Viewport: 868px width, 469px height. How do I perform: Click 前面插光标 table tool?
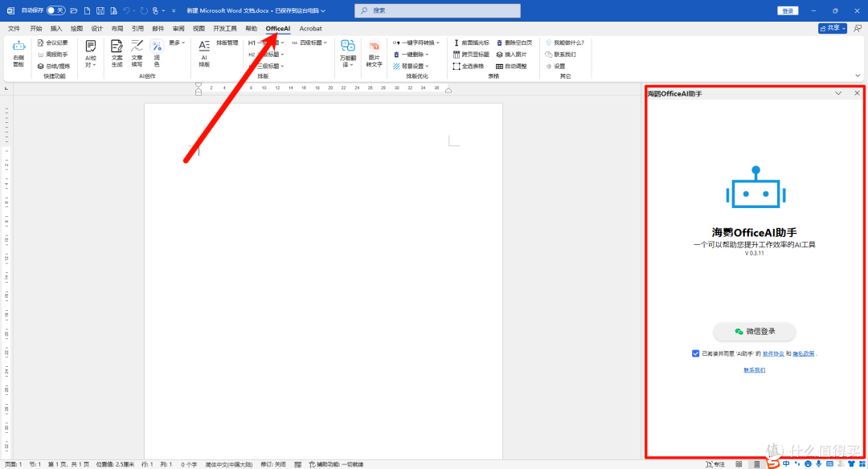point(472,43)
